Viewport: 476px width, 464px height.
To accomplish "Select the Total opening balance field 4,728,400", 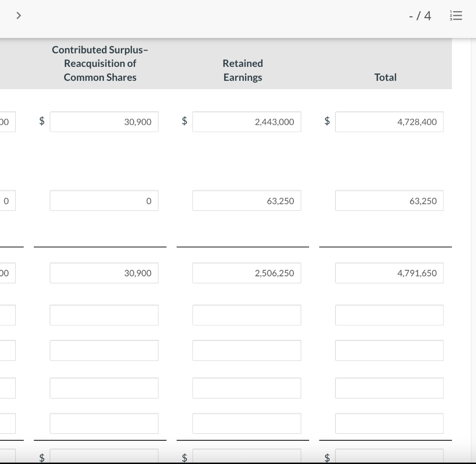I will click(389, 122).
